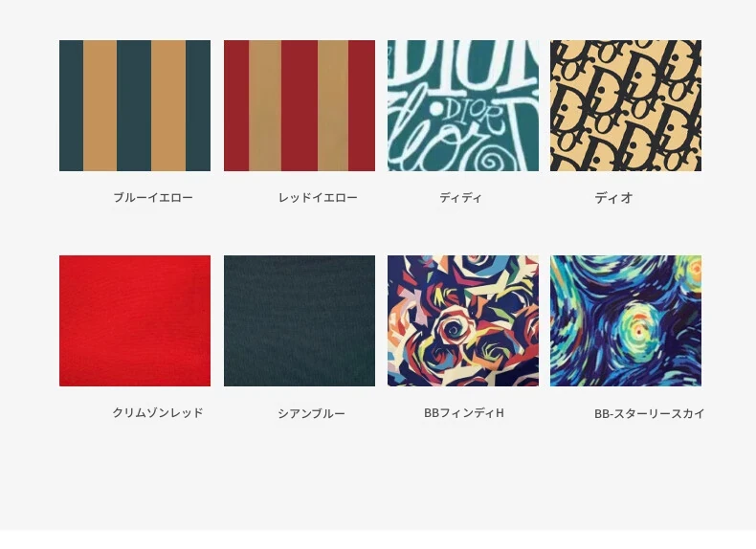The height and width of the screenshot is (549, 756).
Task: Click the ブルーイエロー label
Action: 153,197
